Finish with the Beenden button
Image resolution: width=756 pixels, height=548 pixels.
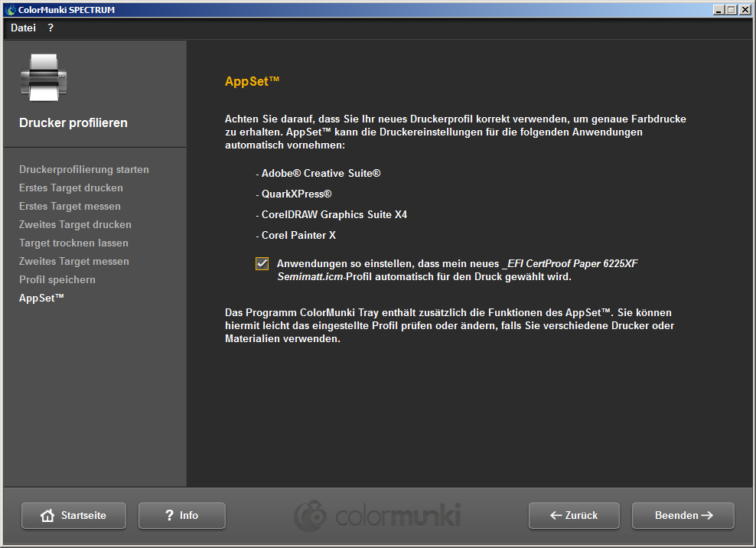click(683, 516)
